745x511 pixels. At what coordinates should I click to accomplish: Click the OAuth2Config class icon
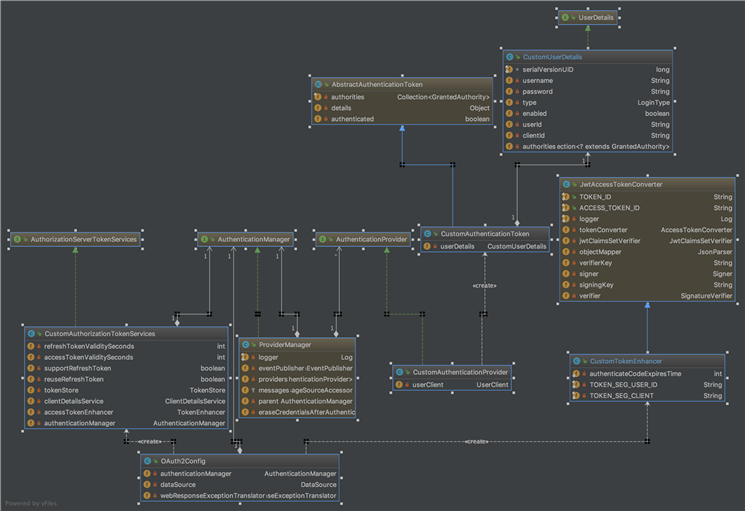point(147,461)
